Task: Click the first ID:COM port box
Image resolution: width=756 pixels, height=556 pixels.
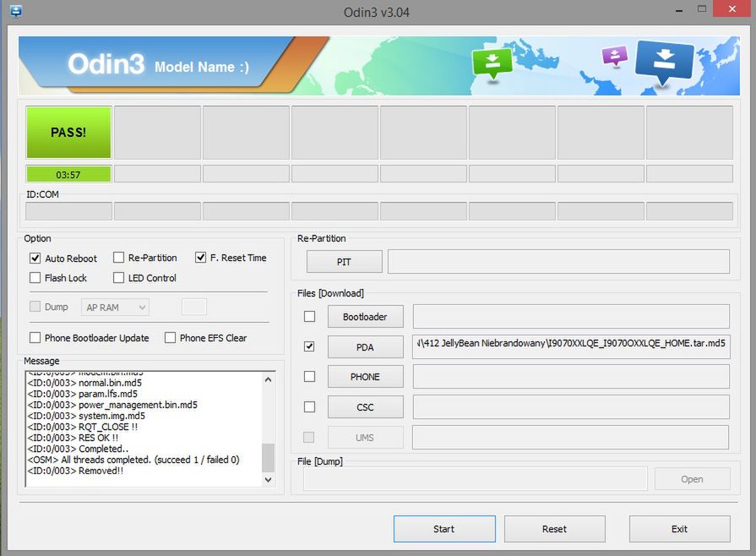Action: 68,211
